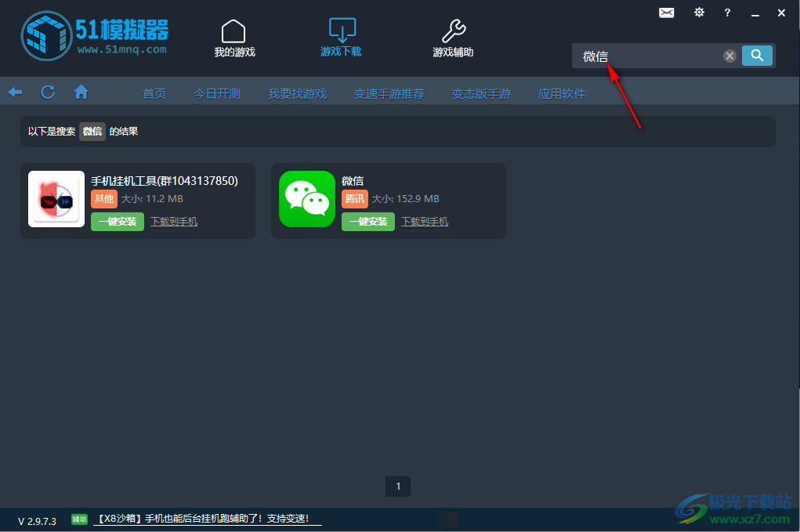Open the 变速手游推荐 navigation item
This screenshot has height=532, width=800.
click(x=389, y=94)
